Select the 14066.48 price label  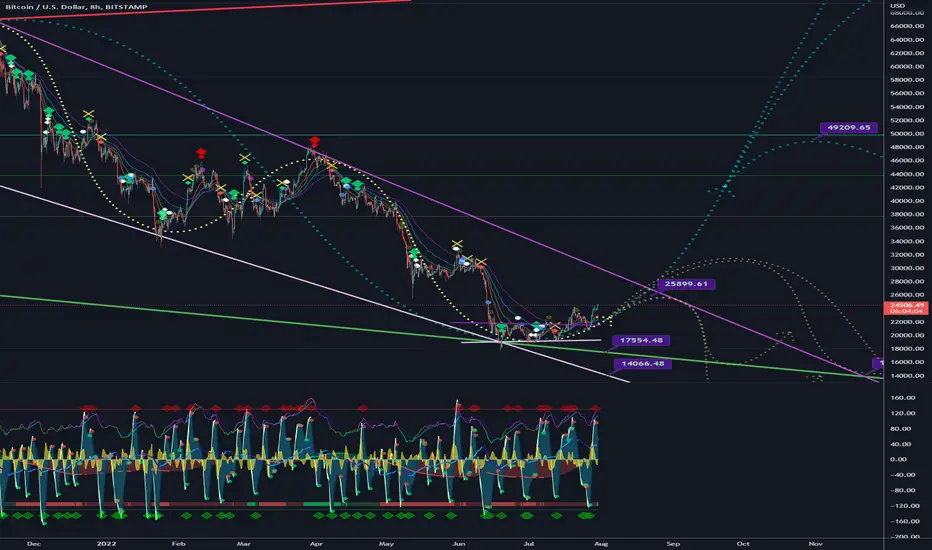(x=643, y=364)
